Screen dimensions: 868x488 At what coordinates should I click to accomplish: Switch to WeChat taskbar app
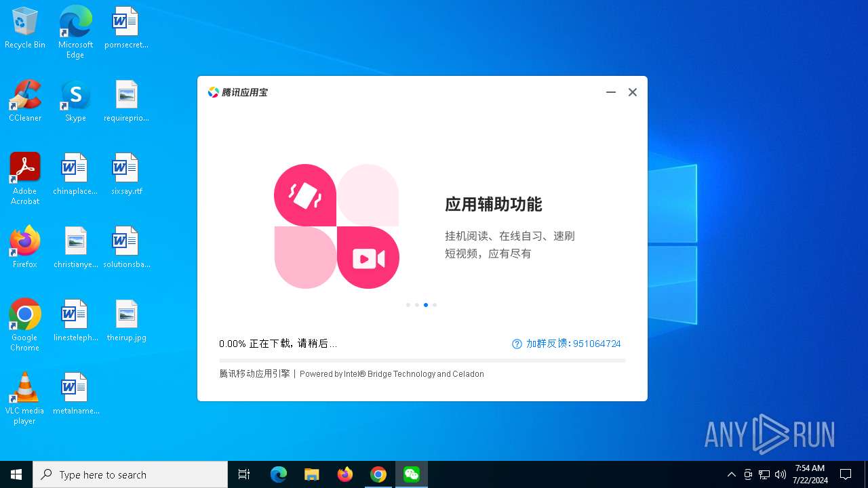412,474
